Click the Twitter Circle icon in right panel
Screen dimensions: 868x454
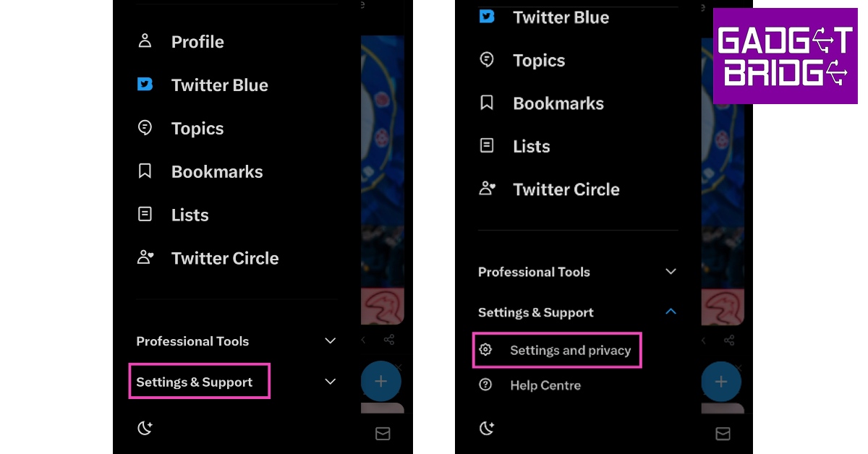[x=487, y=189]
